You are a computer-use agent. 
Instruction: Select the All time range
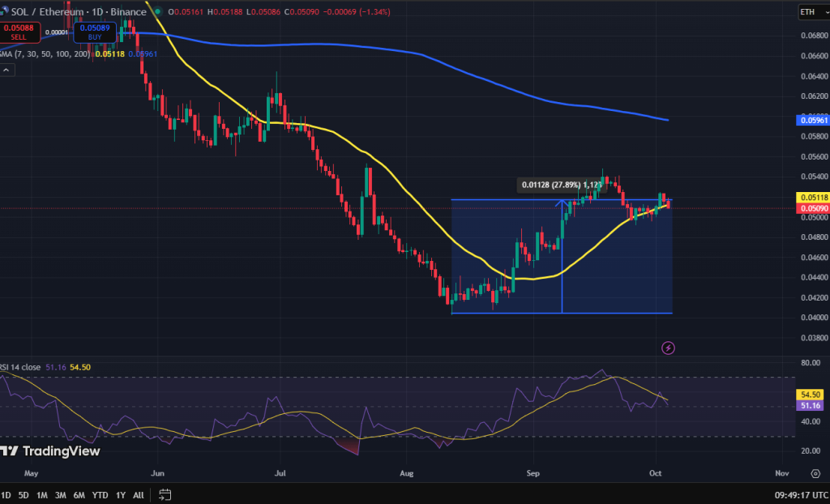tap(138, 495)
